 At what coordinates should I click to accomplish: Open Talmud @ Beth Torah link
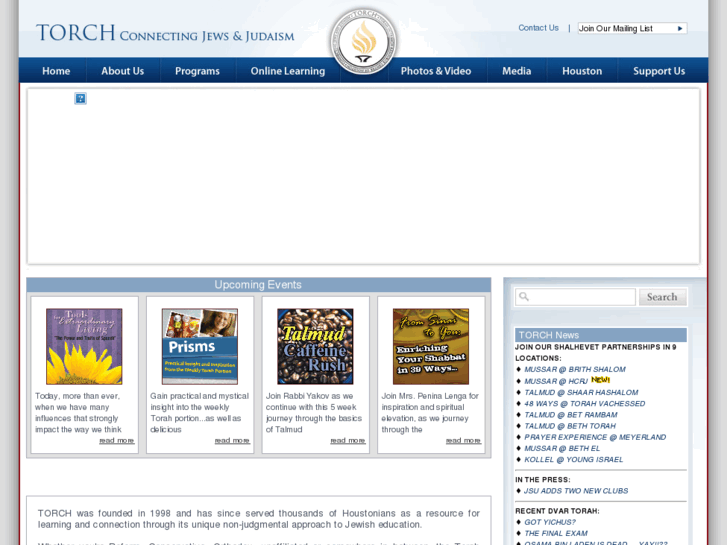(x=570, y=426)
